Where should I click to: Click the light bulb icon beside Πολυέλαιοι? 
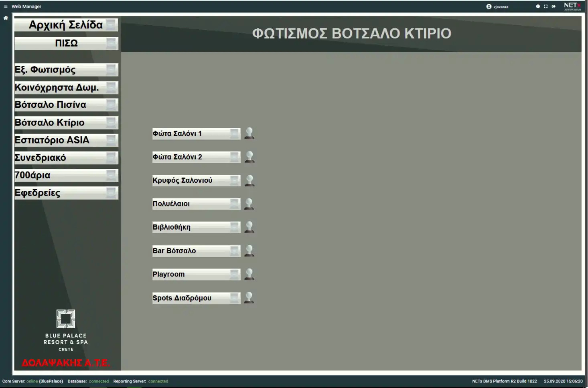(x=249, y=204)
